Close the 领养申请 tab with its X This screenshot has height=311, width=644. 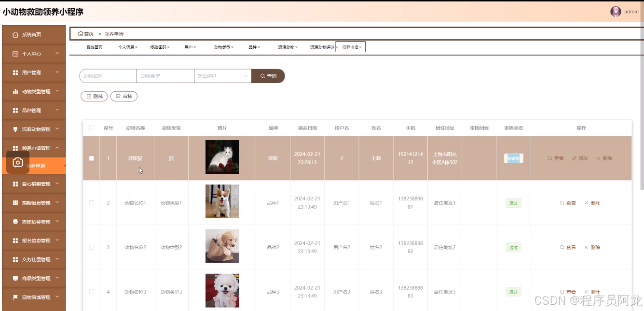click(360, 47)
